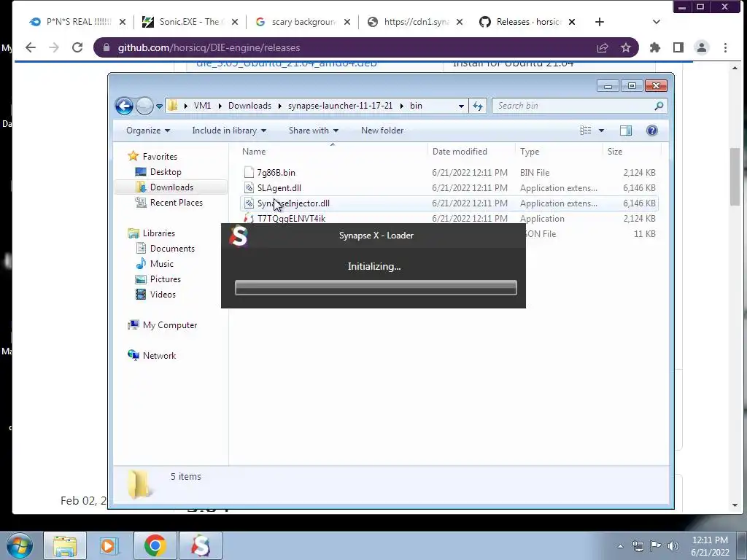Open Chrome profile avatar
Screen dimensions: 747x560
pyautogui.click(x=702, y=47)
